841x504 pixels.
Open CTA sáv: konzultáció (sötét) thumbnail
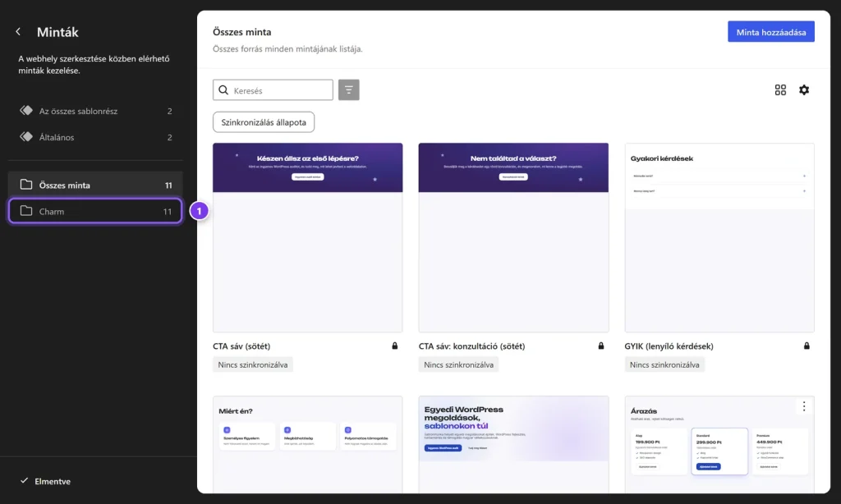[x=513, y=237]
